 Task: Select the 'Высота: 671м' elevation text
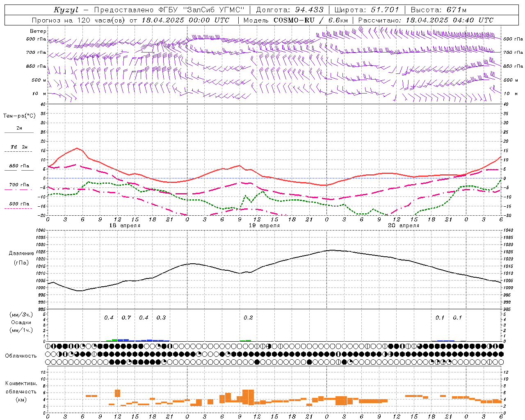(438, 10)
